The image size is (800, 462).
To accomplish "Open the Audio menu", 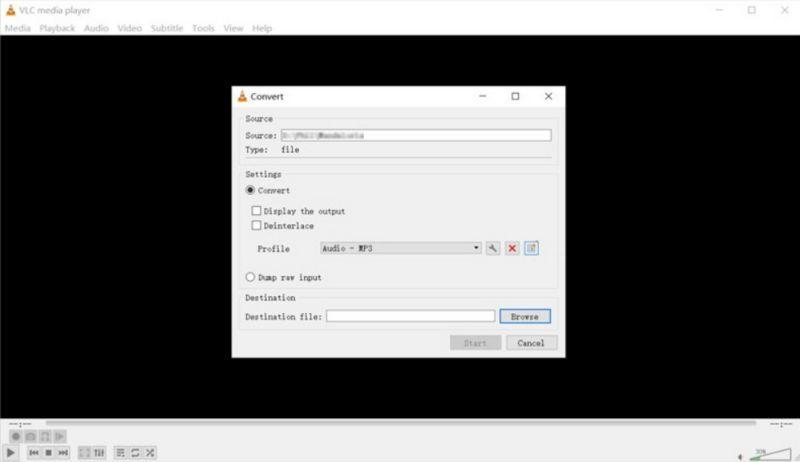I will pyautogui.click(x=96, y=28).
